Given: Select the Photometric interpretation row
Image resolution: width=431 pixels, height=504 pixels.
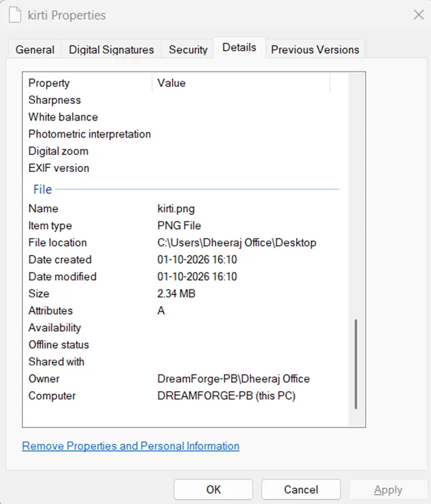Looking at the screenshot, I should 185,134.
